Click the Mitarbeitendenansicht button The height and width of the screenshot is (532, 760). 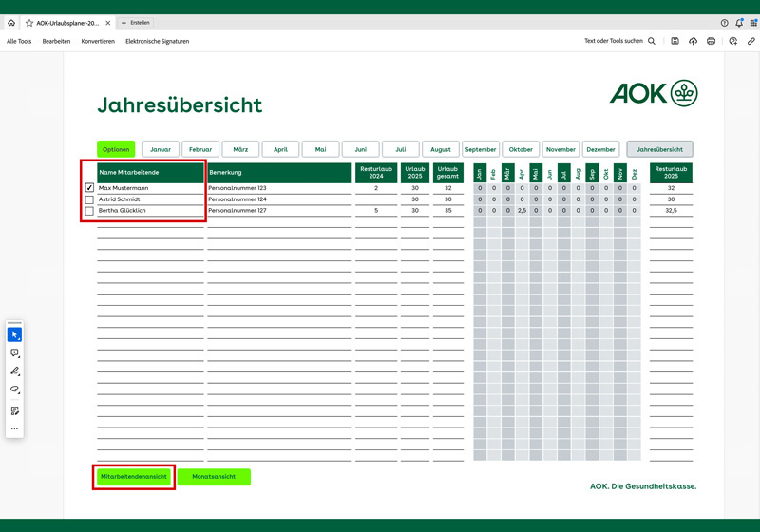134,477
